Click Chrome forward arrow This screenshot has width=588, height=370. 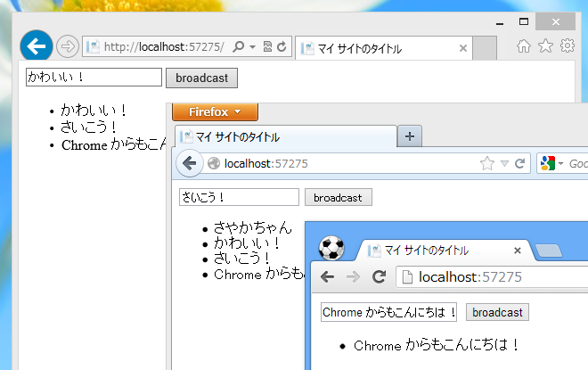coord(353,277)
